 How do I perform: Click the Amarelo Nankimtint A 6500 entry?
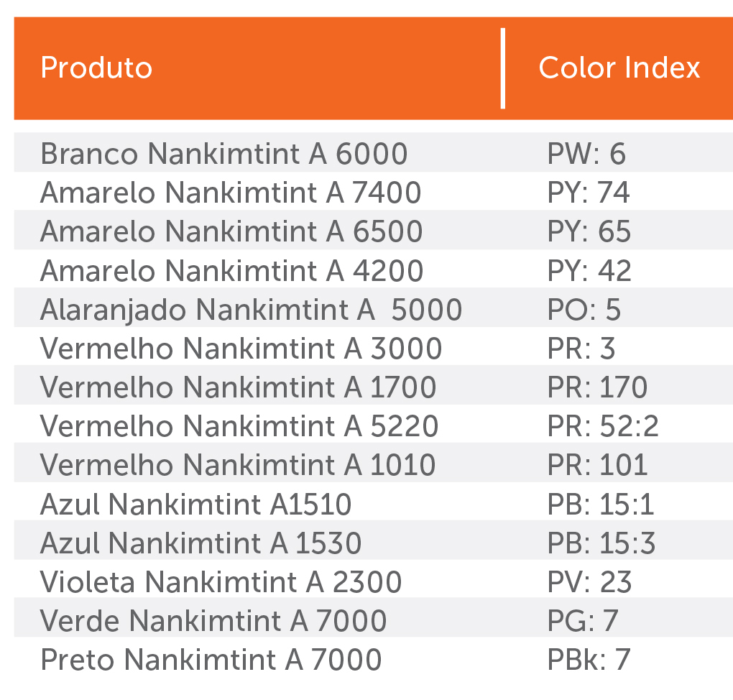click(x=231, y=231)
